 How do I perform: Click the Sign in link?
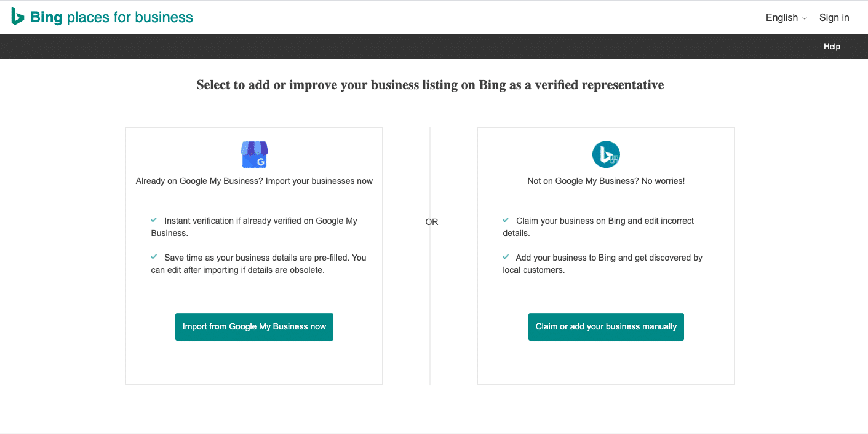click(x=834, y=17)
